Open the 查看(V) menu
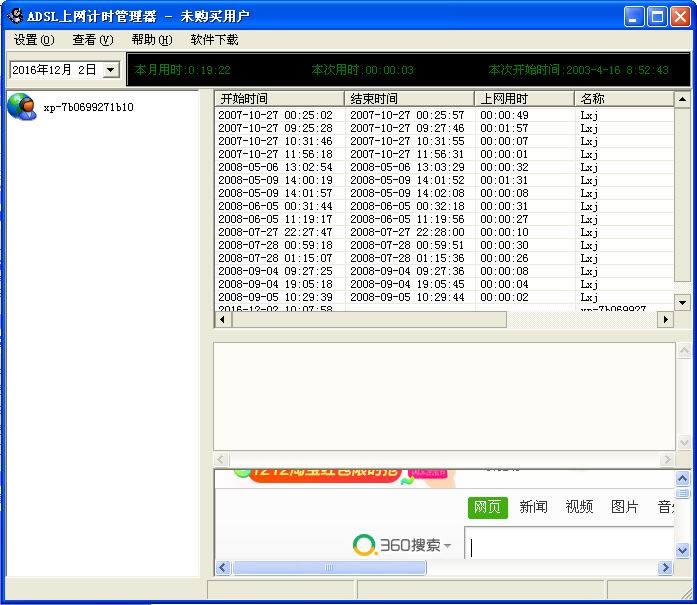Screen dimensions: 697x605 (x=93, y=40)
